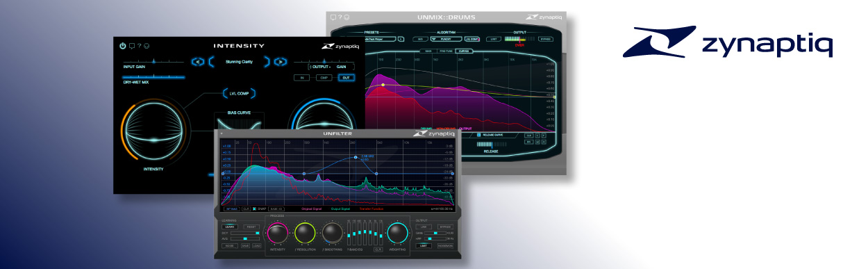Click the Unfilter INTENSITY knob

click(x=278, y=233)
